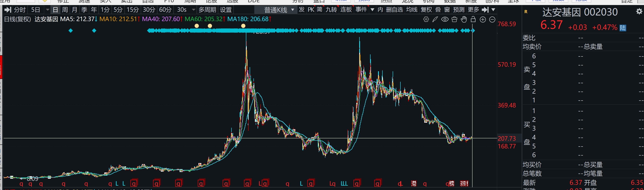Image resolution: width=644 pixels, height=190 pixels.
Task: Select the 月 monthly period
Action: pos(74,10)
